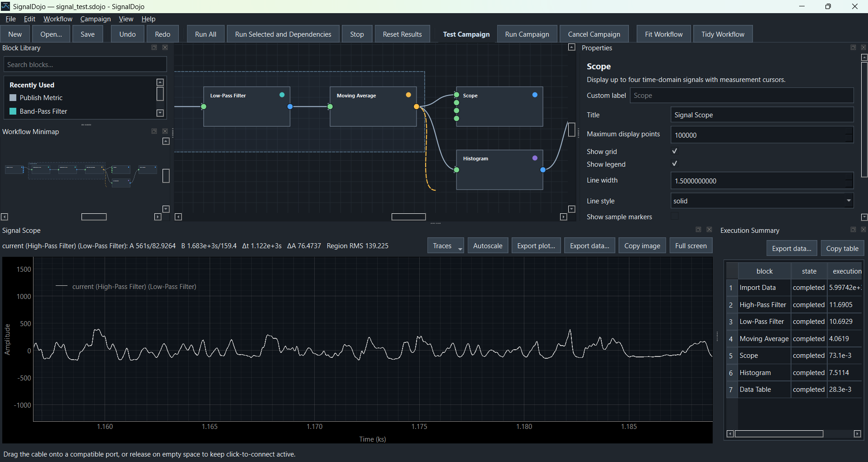Viewport: 868px width, 462px height.
Task: Click the Histogram block status dot
Action: (x=535, y=158)
